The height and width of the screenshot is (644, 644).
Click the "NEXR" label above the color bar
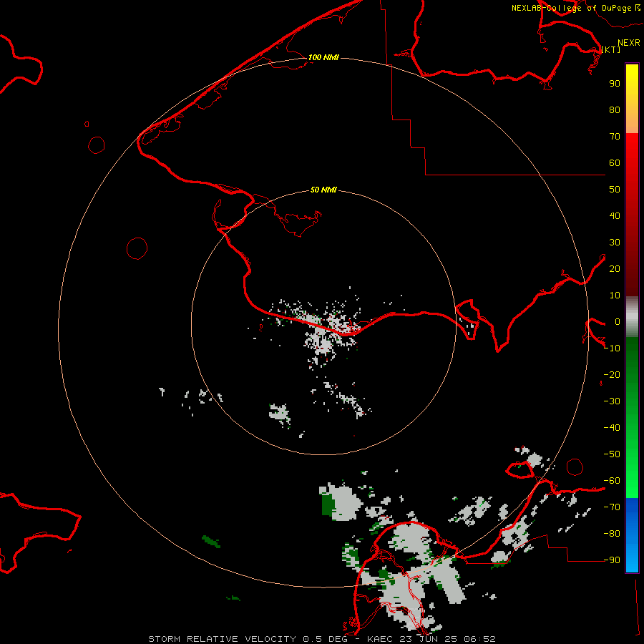tap(628, 43)
